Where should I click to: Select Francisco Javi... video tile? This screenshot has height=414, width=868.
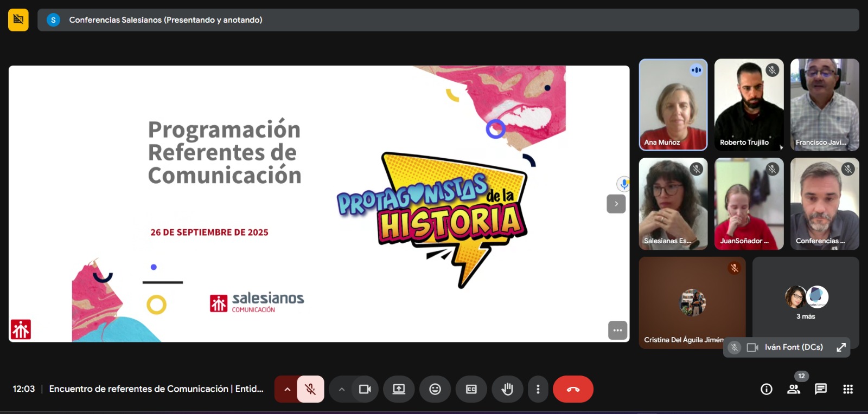825,105
